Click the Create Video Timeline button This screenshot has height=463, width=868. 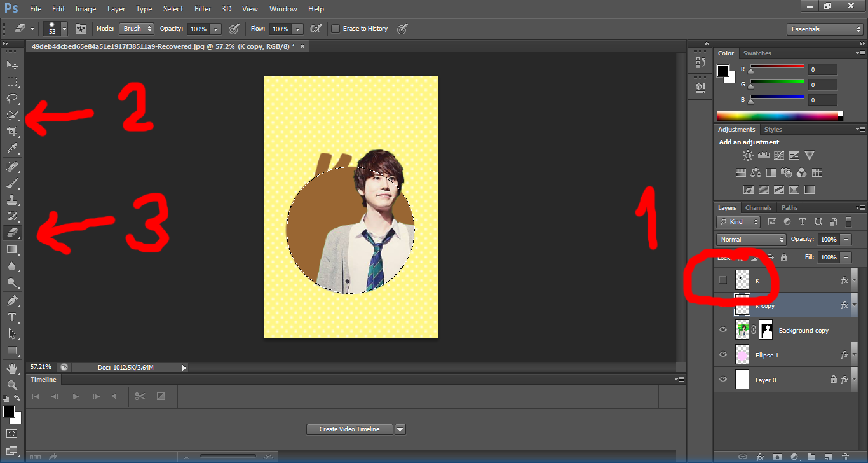(x=349, y=429)
